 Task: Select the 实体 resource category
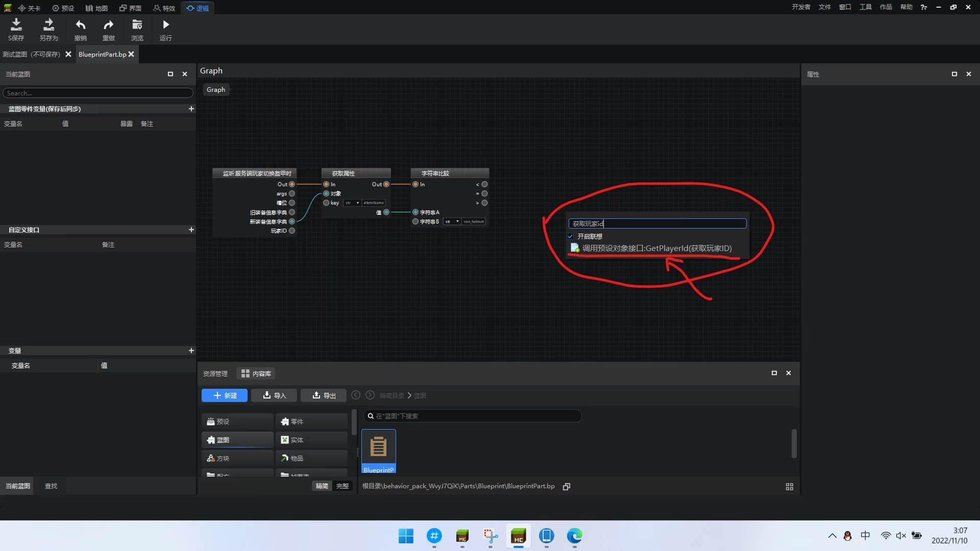311,440
